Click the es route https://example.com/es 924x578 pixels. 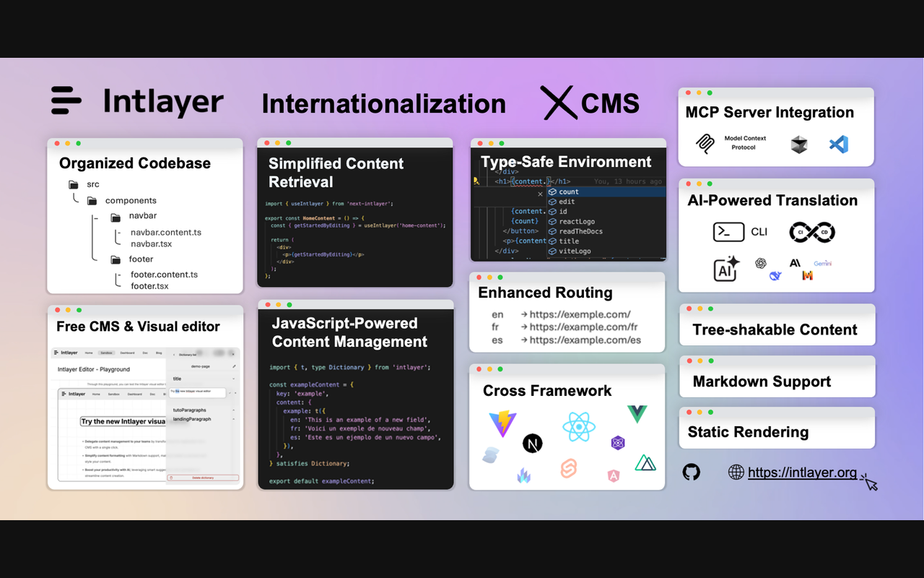[x=567, y=340]
